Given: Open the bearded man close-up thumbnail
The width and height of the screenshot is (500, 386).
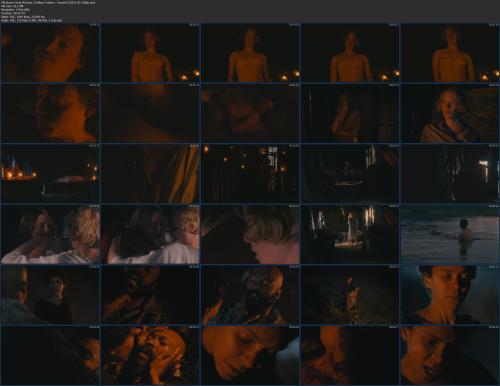Looking at the screenshot, I should tap(250, 295).
